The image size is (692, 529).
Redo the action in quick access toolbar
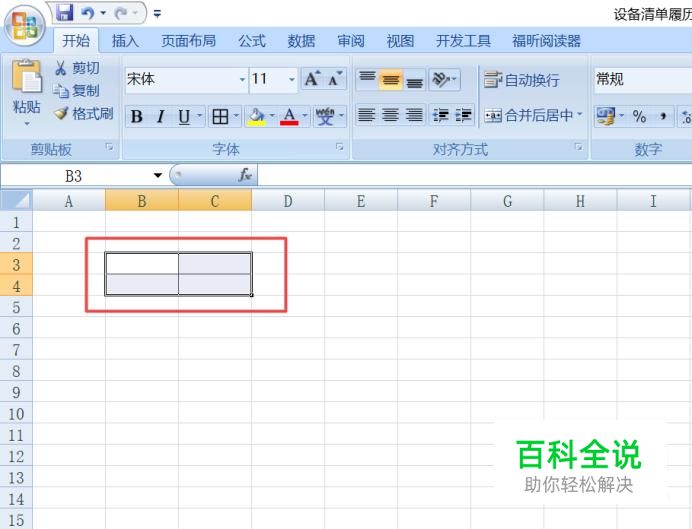click(x=121, y=13)
